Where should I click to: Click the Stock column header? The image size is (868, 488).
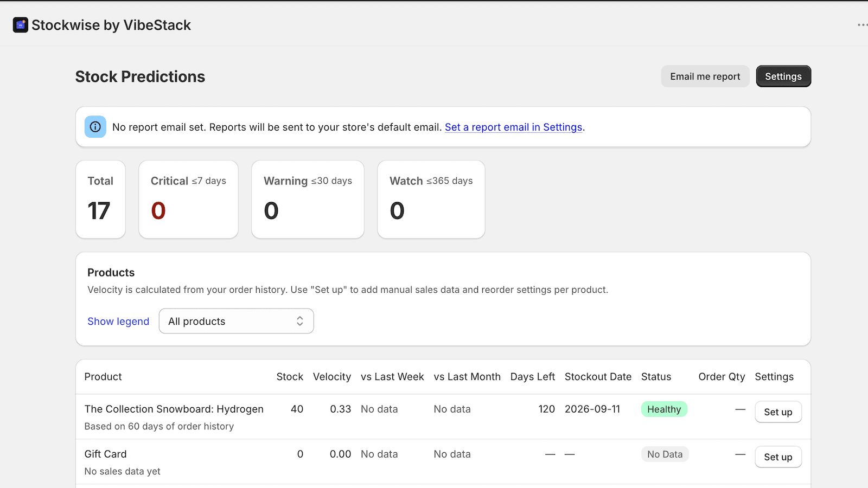[x=290, y=377]
